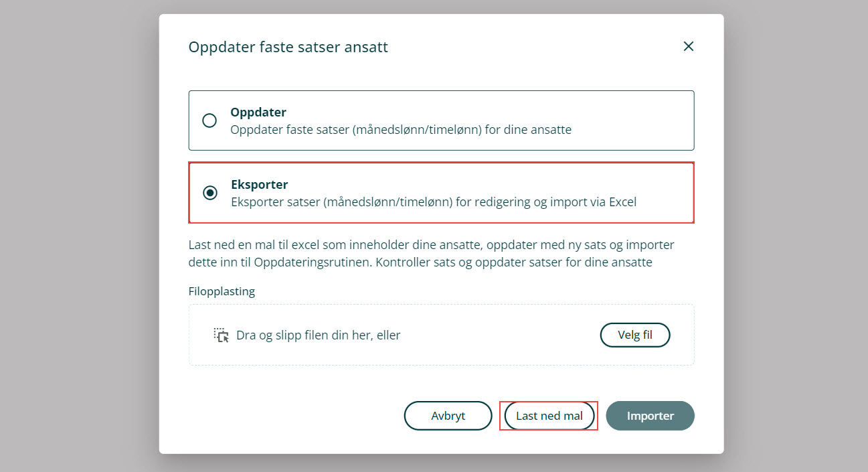The width and height of the screenshot is (868, 472).
Task: Select the Oppdater radio button
Action: click(209, 121)
